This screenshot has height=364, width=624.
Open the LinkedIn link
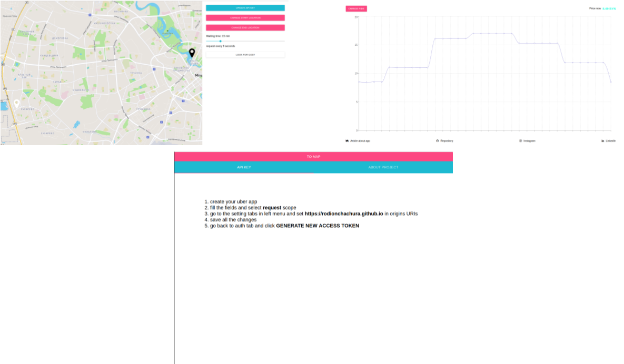(x=611, y=140)
